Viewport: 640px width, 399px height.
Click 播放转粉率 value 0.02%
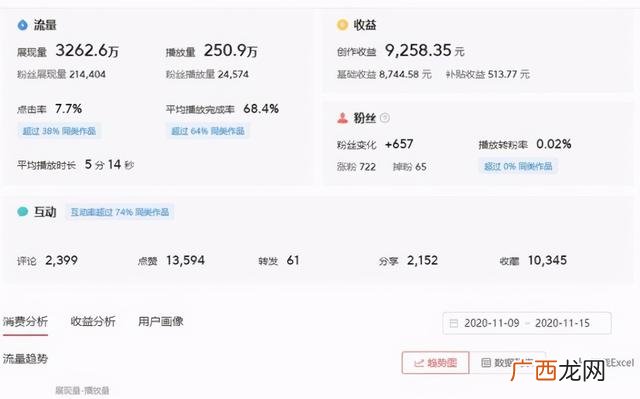tap(553, 144)
